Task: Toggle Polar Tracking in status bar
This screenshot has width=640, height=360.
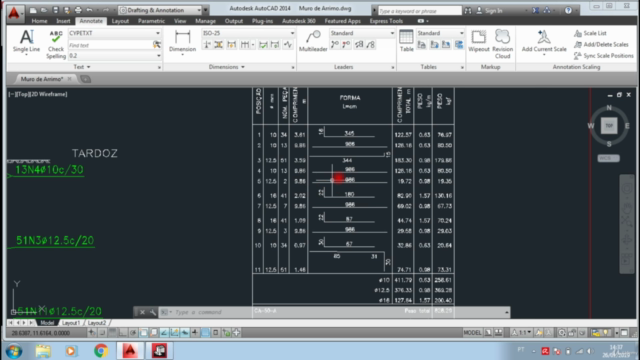Action: click(133, 333)
